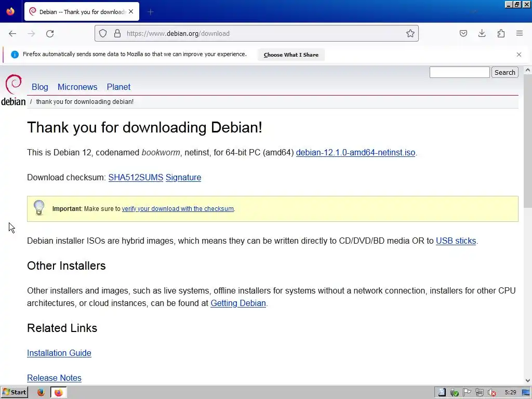Click the taskbar clock showing 5:29
This screenshot has height=399, width=532.
click(x=510, y=393)
